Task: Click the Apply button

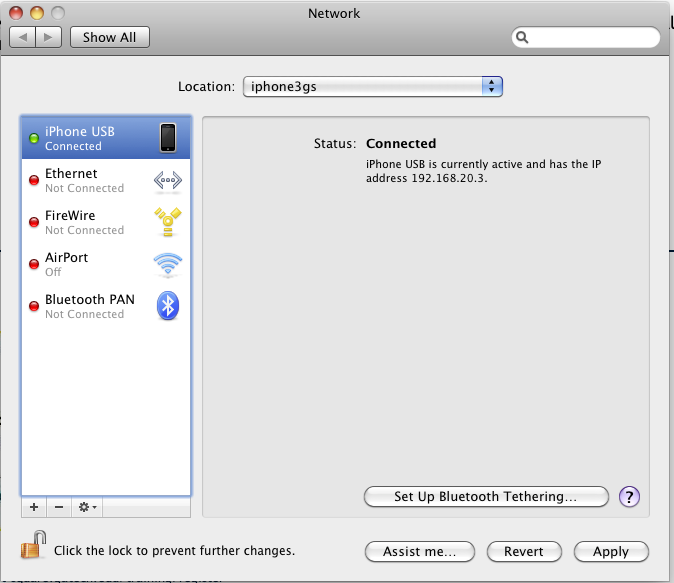Action: pyautogui.click(x=611, y=552)
